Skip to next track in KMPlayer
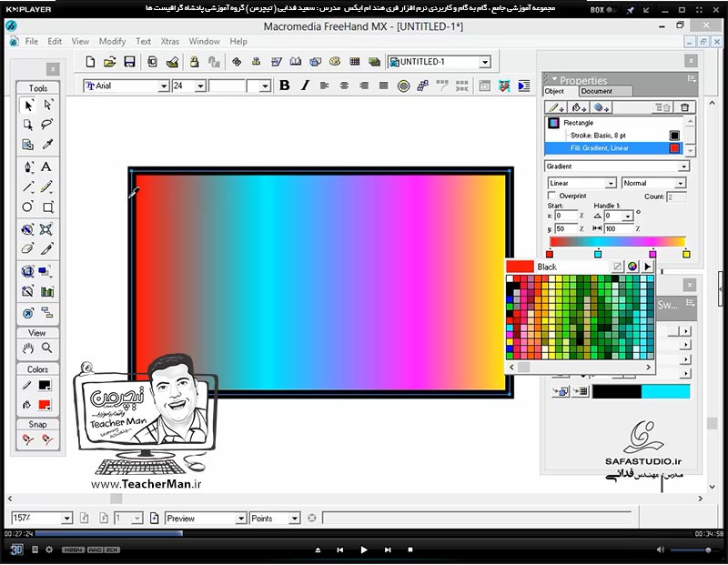The height and width of the screenshot is (565, 728). coord(388,550)
